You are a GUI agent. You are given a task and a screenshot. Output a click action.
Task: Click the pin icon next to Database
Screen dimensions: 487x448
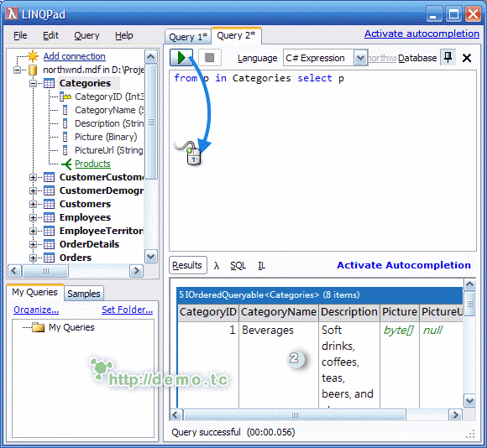[x=448, y=57]
